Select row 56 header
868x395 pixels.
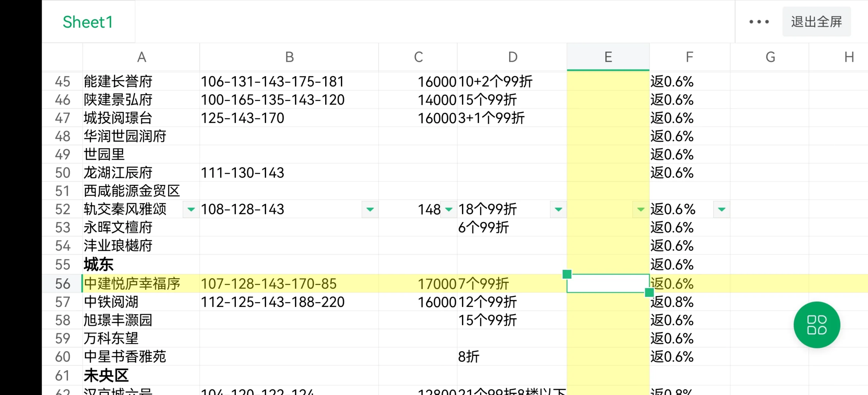click(63, 283)
